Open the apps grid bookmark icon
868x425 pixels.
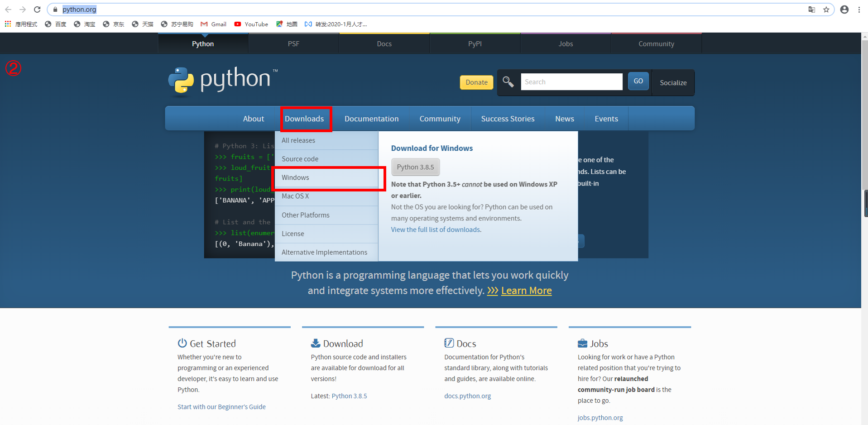tap(8, 24)
